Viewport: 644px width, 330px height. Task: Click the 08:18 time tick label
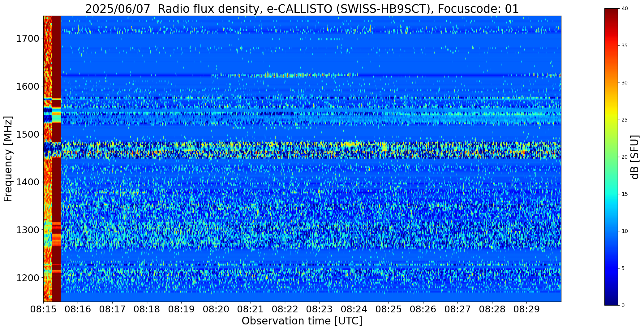[x=147, y=309]
